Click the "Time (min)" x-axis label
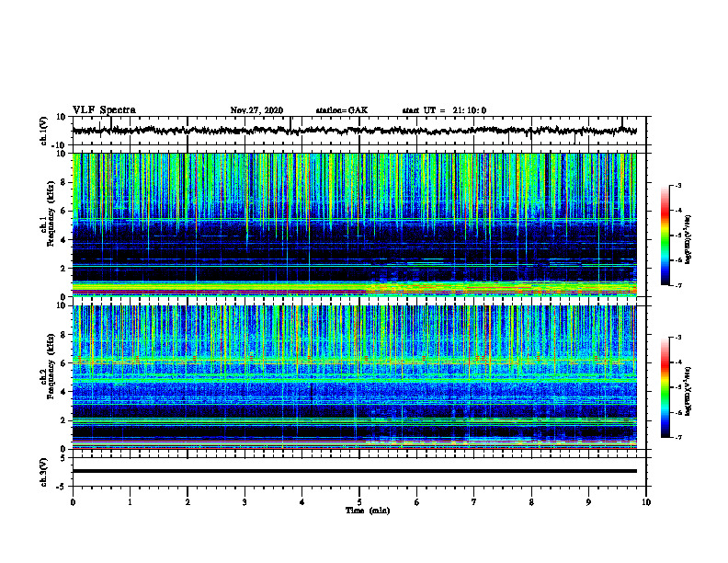Image resolution: width=728 pixels, height=563 pixels. tap(368, 511)
